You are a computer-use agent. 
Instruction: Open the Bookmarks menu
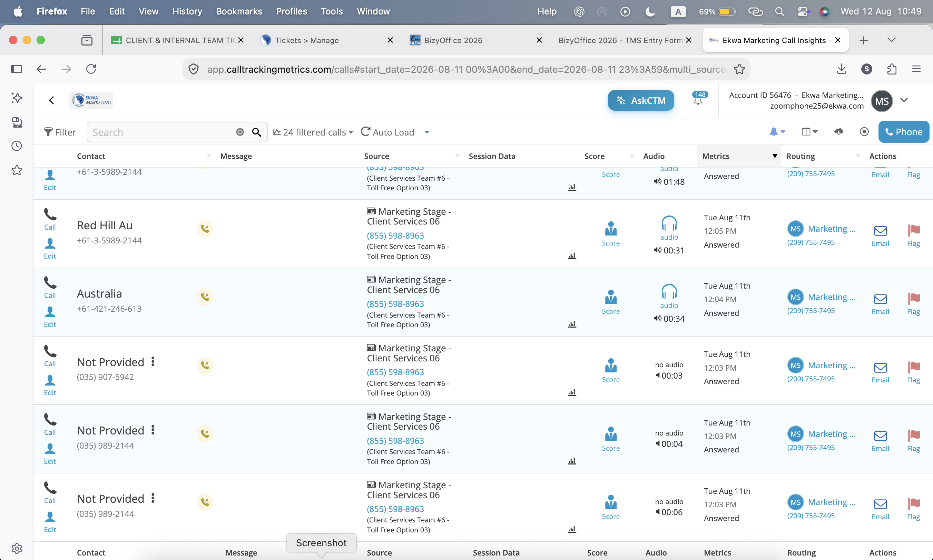tap(239, 11)
